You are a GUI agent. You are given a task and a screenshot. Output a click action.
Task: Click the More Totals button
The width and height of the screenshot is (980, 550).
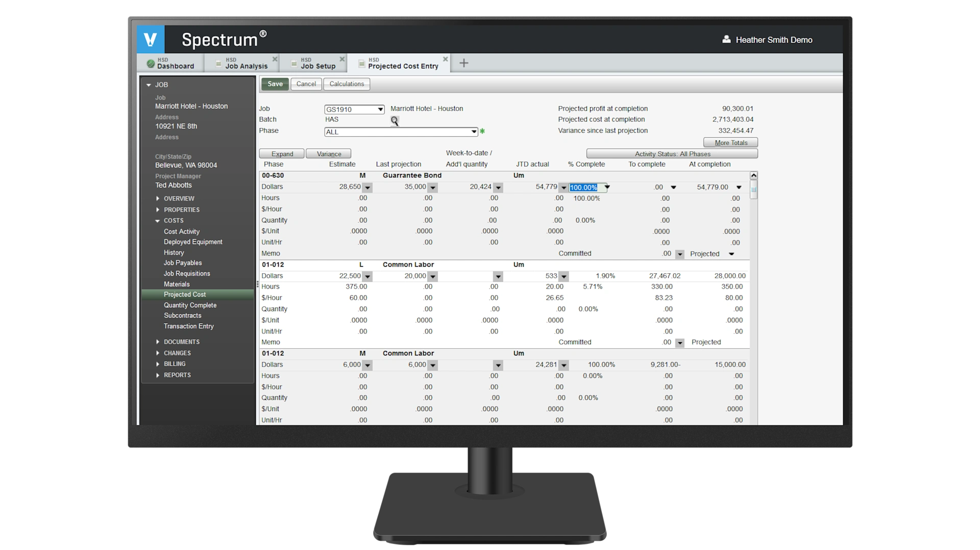coord(730,142)
